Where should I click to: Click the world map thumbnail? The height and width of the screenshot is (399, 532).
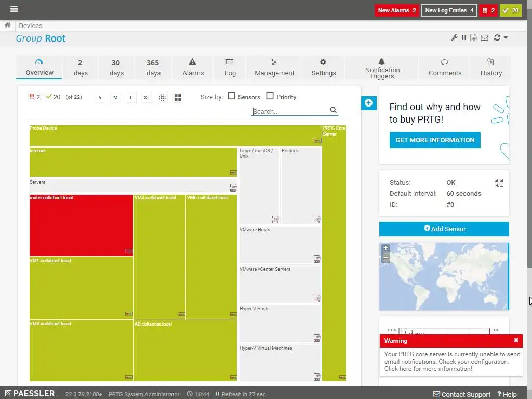tap(444, 276)
